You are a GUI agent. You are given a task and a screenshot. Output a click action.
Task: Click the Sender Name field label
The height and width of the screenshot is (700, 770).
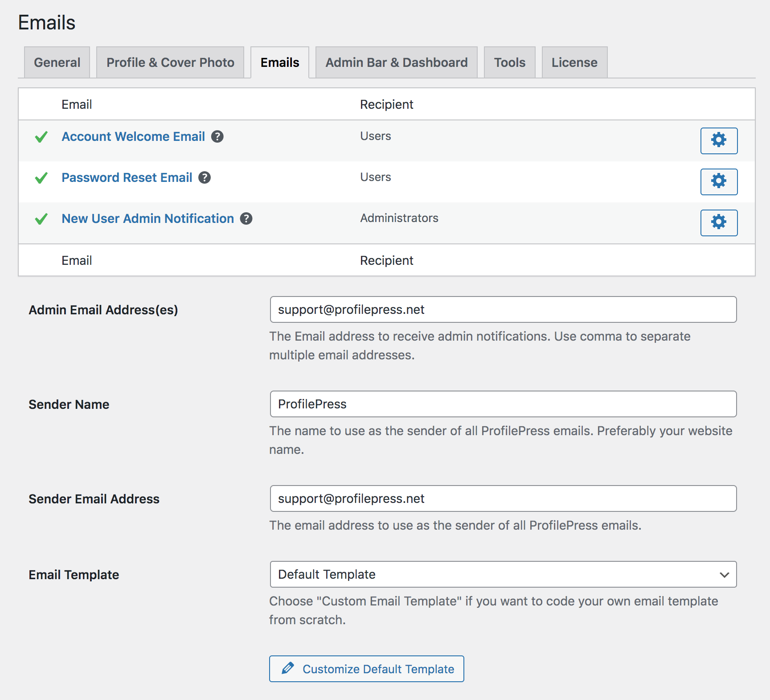[69, 404]
